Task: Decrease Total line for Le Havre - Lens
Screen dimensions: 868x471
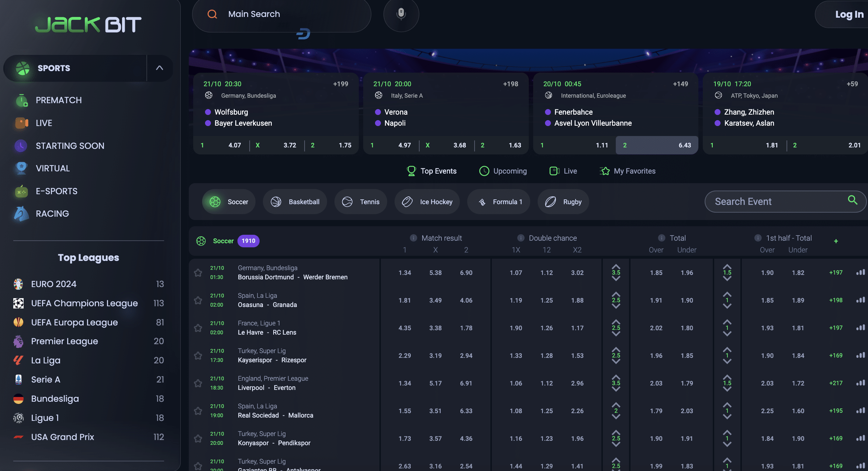Action: coord(616,334)
